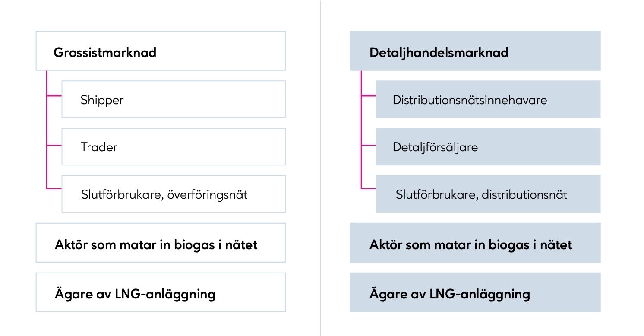Click pink connector branch to Slutförbrukare, överföringsnät

(x=54, y=188)
